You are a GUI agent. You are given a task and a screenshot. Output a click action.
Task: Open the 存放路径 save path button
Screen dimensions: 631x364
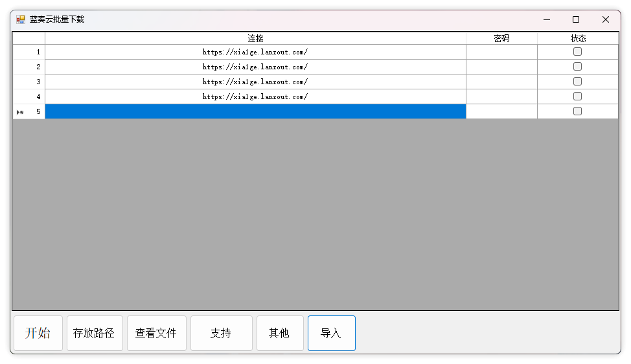95,333
